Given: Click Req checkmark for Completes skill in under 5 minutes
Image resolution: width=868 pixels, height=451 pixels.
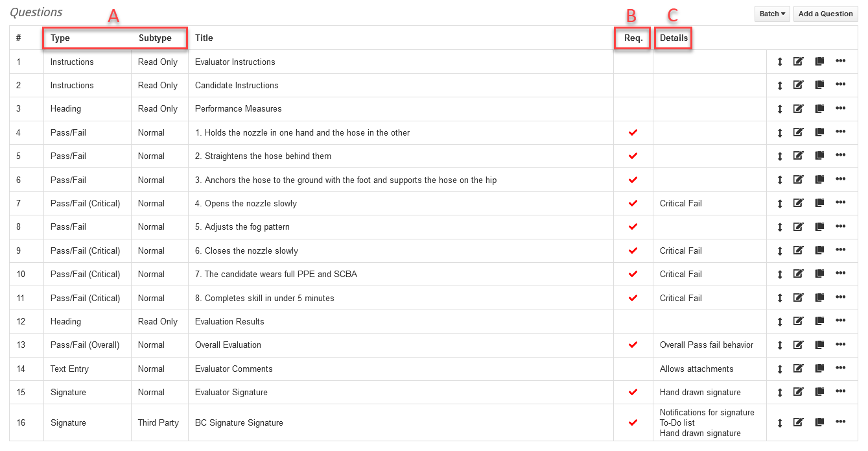Looking at the screenshot, I should pos(632,297).
